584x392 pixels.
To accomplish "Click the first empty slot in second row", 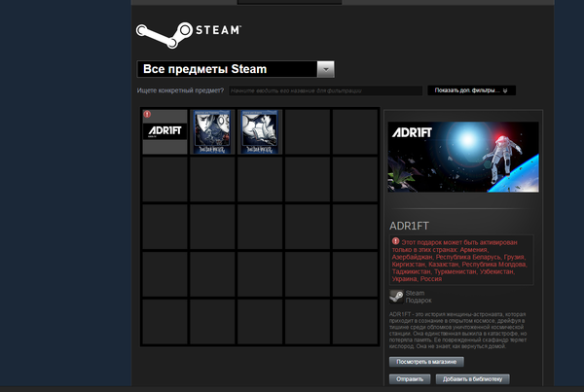I will click(164, 180).
